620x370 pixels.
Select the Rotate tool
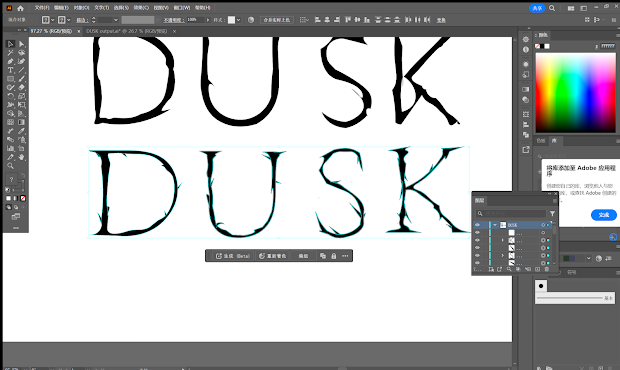pyautogui.click(x=11, y=96)
